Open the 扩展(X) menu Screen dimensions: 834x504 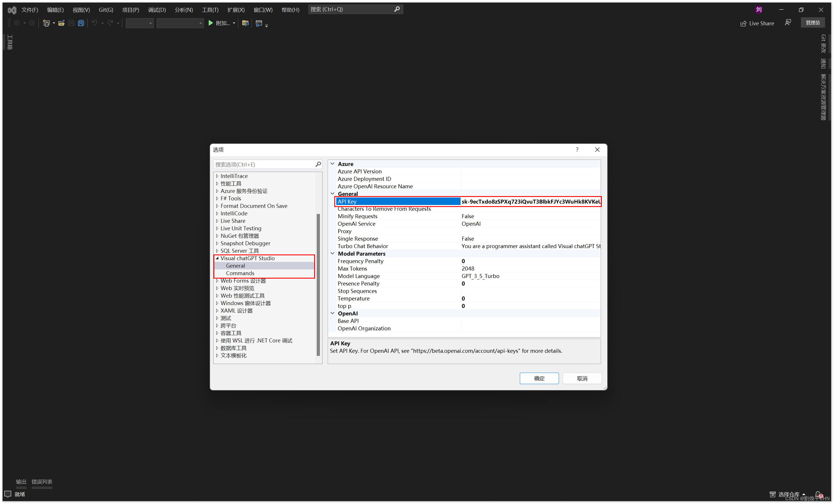236,10
